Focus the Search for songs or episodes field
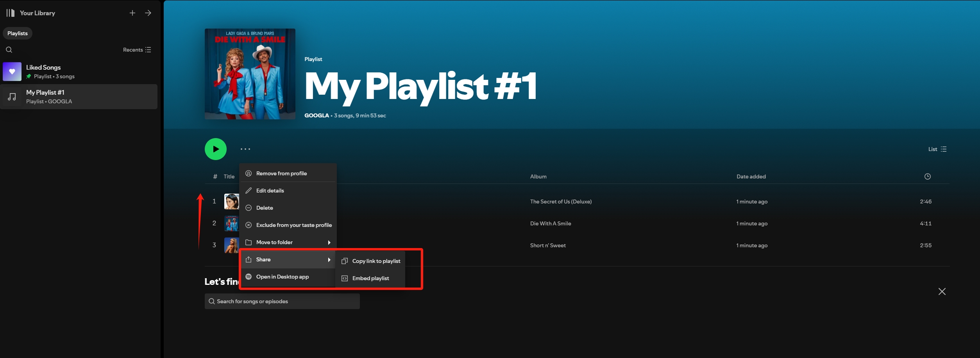The height and width of the screenshot is (358, 980). tap(282, 301)
